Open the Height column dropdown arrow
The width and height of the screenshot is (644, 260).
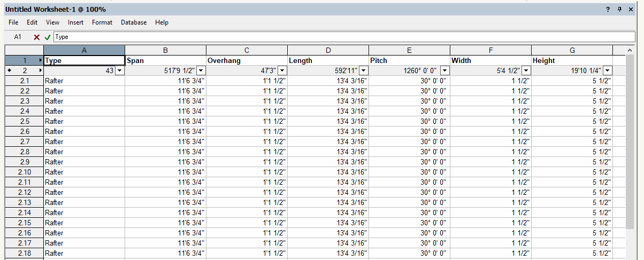607,70
